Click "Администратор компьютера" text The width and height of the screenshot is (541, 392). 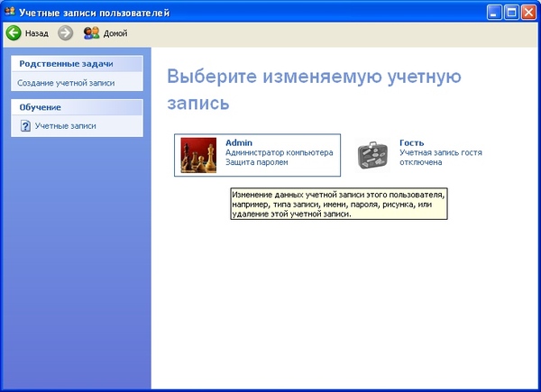280,152
